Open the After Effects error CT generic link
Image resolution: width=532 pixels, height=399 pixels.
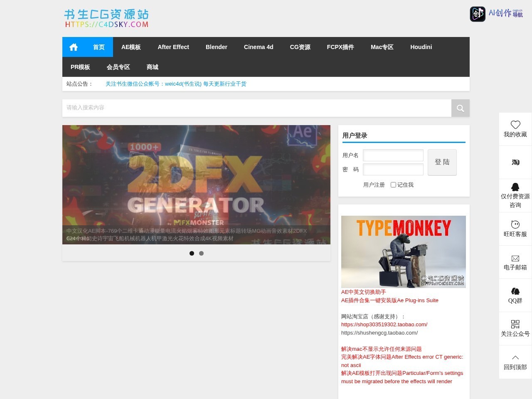(x=402, y=361)
